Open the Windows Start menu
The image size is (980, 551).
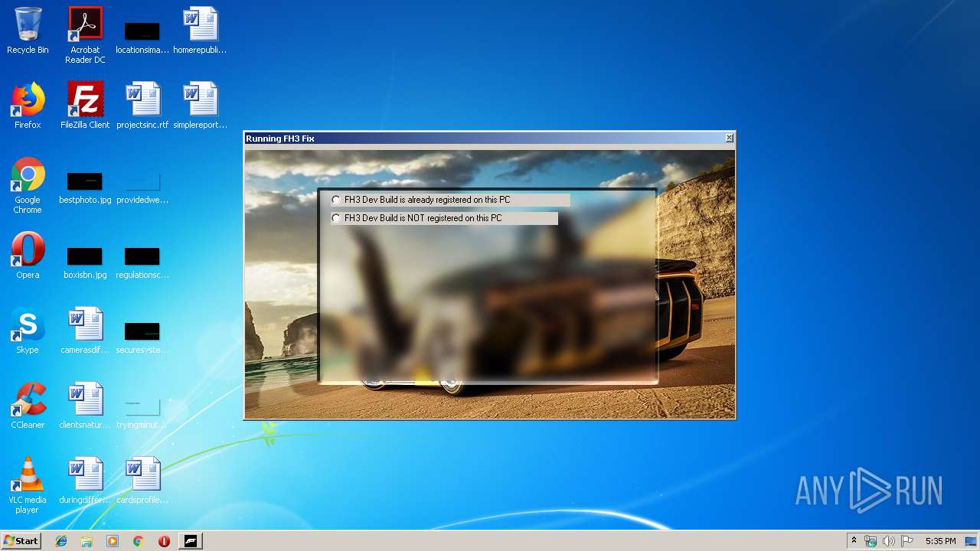(x=21, y=541)
